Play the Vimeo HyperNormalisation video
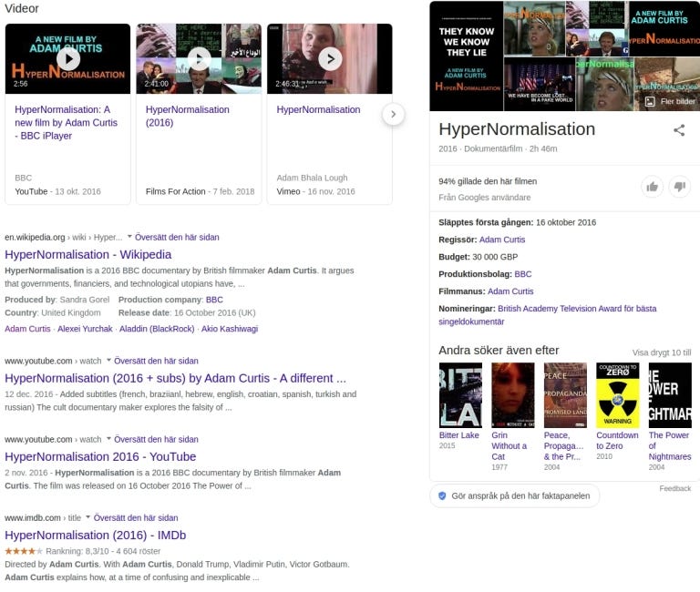Screen dimensions: 700x592 click(x=330, y=58)
